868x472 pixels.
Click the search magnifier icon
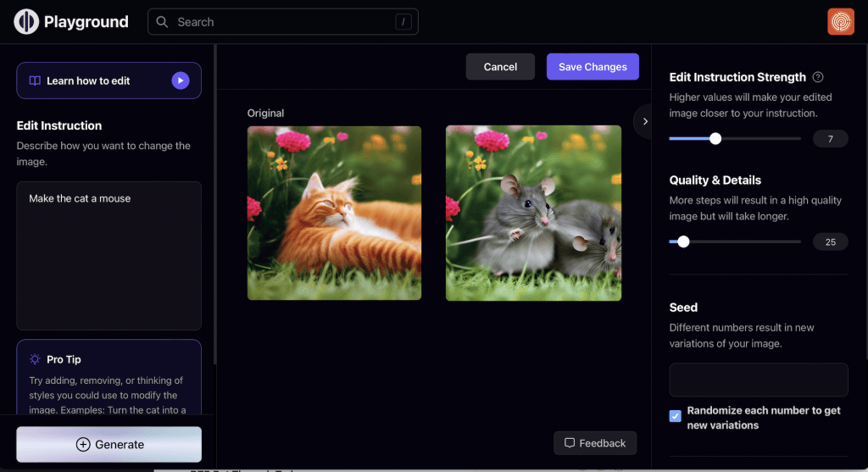pyautogui.click(x=162, y=21)
